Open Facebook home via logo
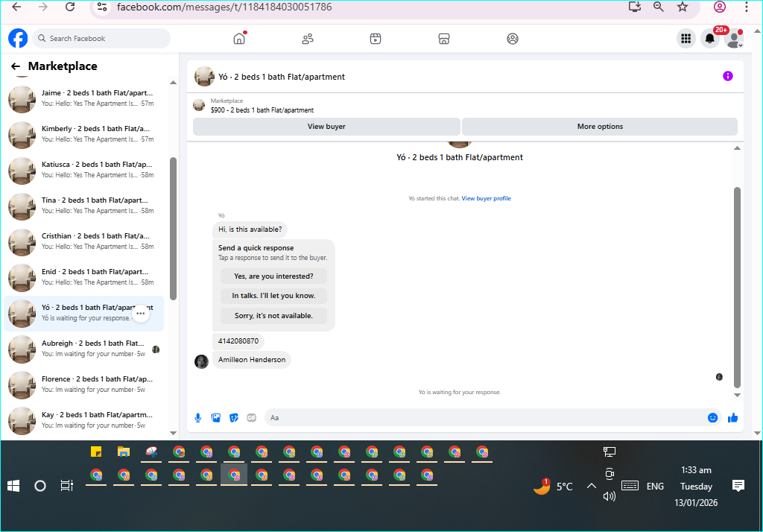The height and width of the screenshot is (532, 763). point(18,38)
